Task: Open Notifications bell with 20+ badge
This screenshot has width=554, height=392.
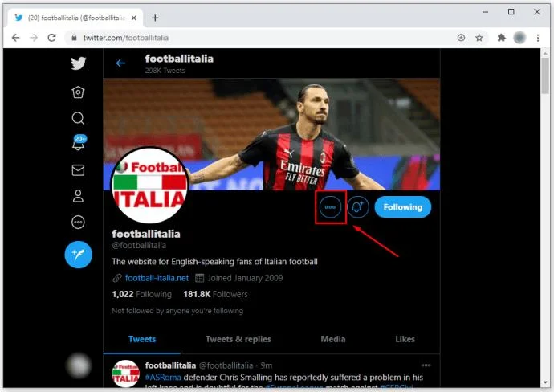Action: point(79,142)
